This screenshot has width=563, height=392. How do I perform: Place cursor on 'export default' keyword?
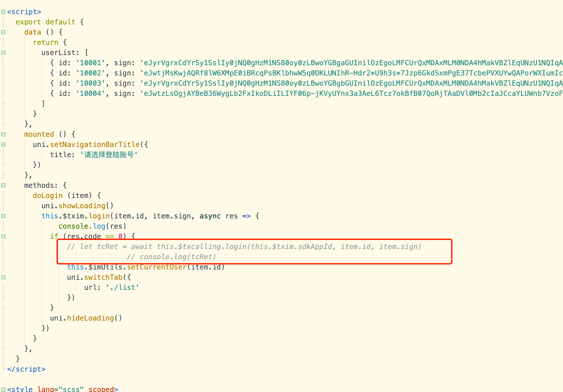coord(45,22)
